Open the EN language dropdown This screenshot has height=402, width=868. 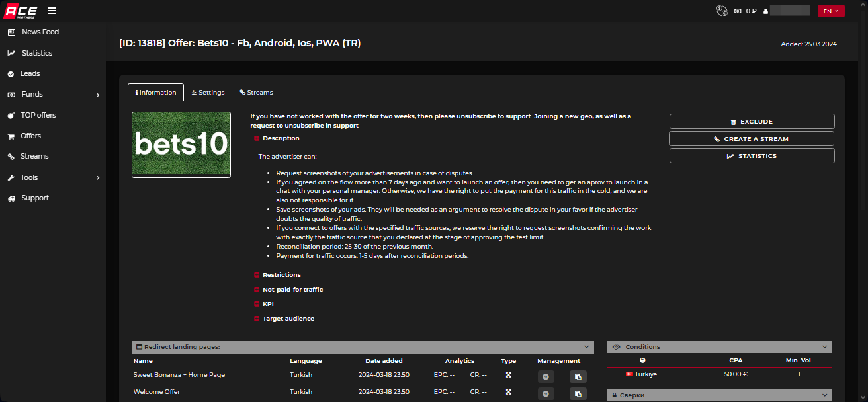(831, 11)
